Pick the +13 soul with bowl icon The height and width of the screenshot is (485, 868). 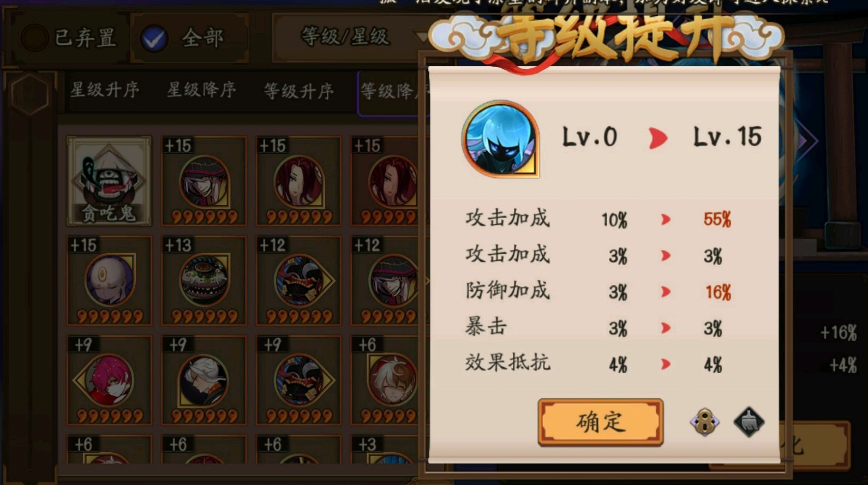(203, 280)
